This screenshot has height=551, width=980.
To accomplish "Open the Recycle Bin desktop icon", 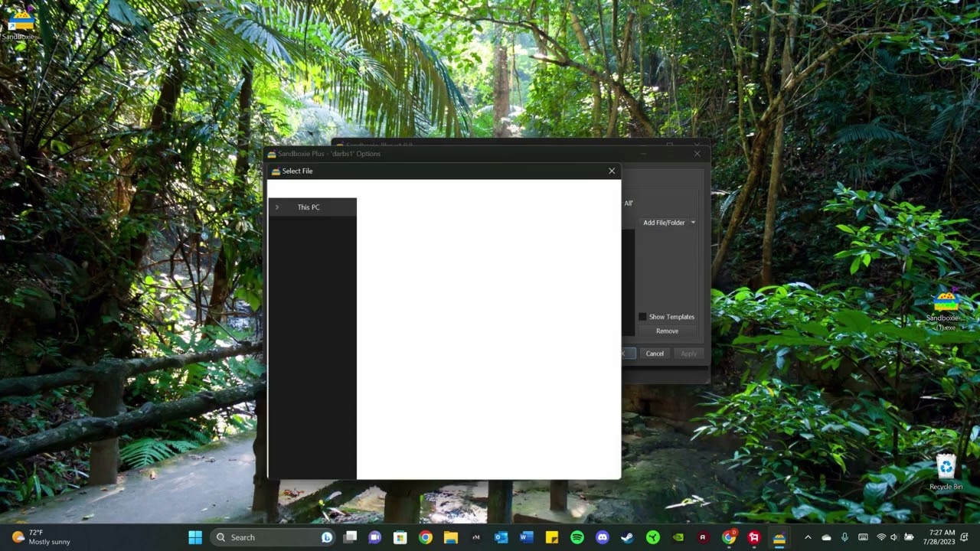I will pyautogui.click(x=946, y=471).
